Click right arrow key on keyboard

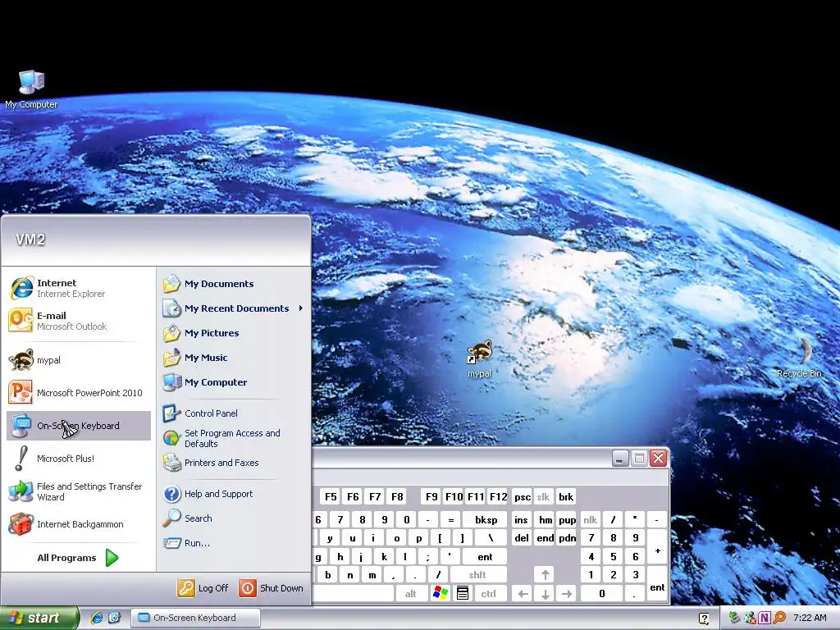(x=567, y=593)
